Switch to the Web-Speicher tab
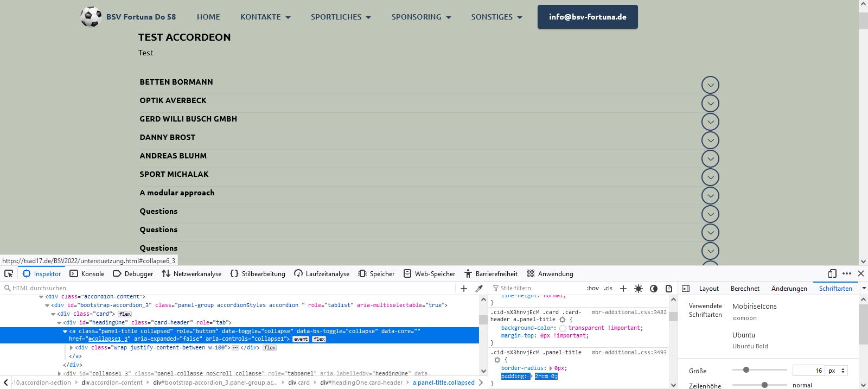 (x=430, y=273)
